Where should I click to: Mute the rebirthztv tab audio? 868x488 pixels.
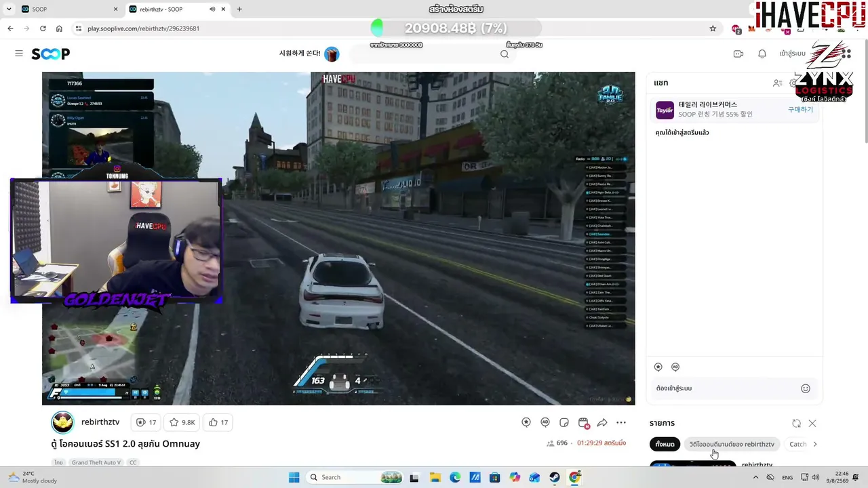tap(212, 9)
